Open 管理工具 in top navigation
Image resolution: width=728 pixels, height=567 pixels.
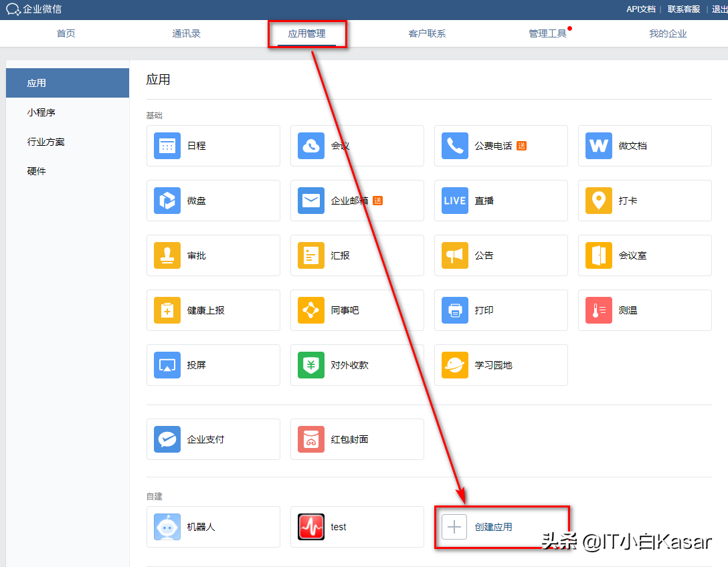pyautogui.click(x=547, y=33)
